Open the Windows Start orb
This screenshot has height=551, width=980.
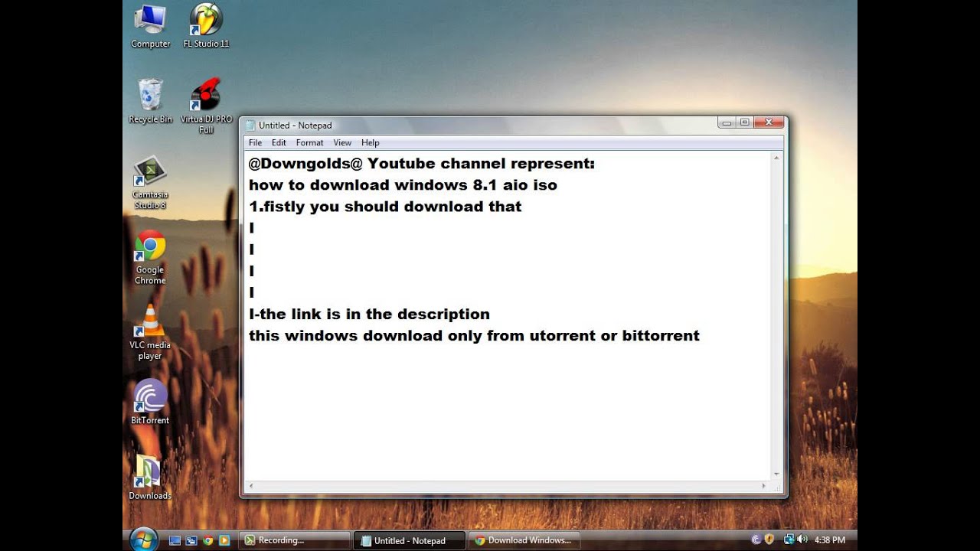(x=143, y=539)
